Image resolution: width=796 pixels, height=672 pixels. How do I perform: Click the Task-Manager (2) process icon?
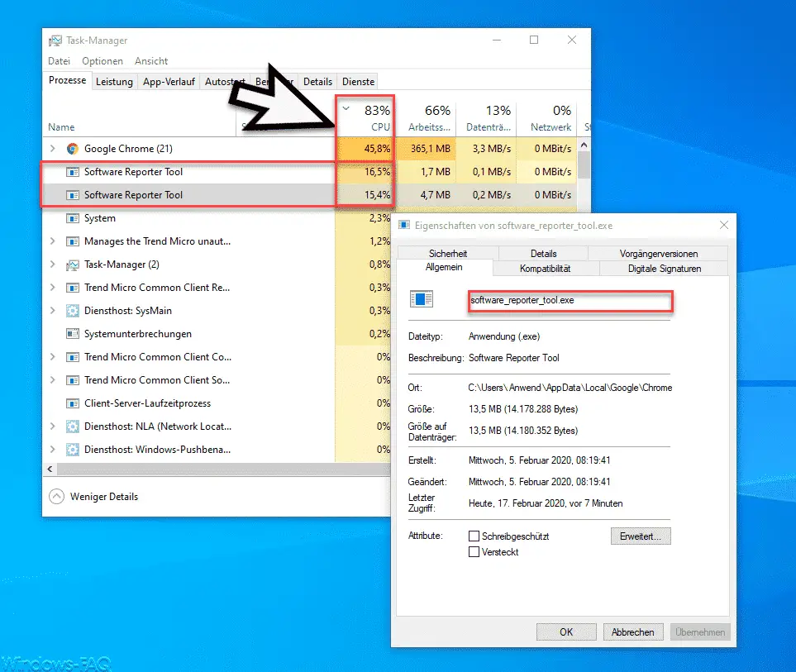(73, 265)
